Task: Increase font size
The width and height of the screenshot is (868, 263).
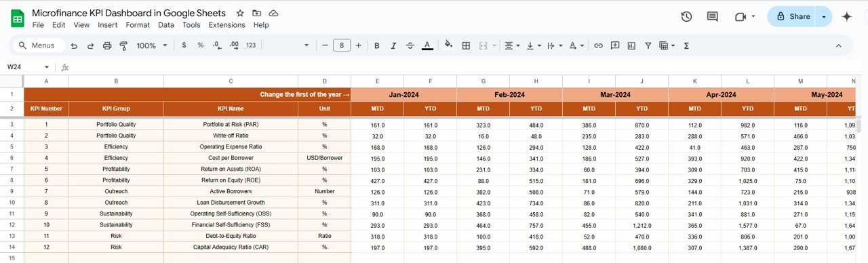Action: (359, 45)
